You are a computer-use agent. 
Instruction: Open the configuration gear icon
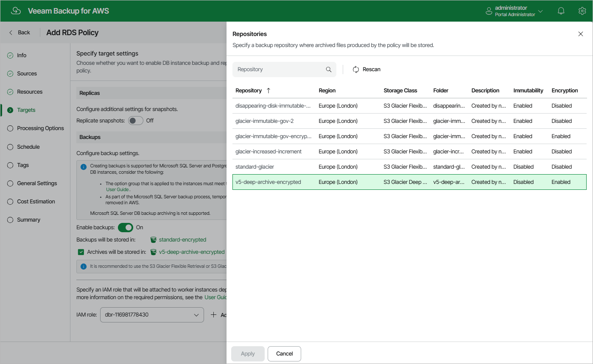point(582,11)
